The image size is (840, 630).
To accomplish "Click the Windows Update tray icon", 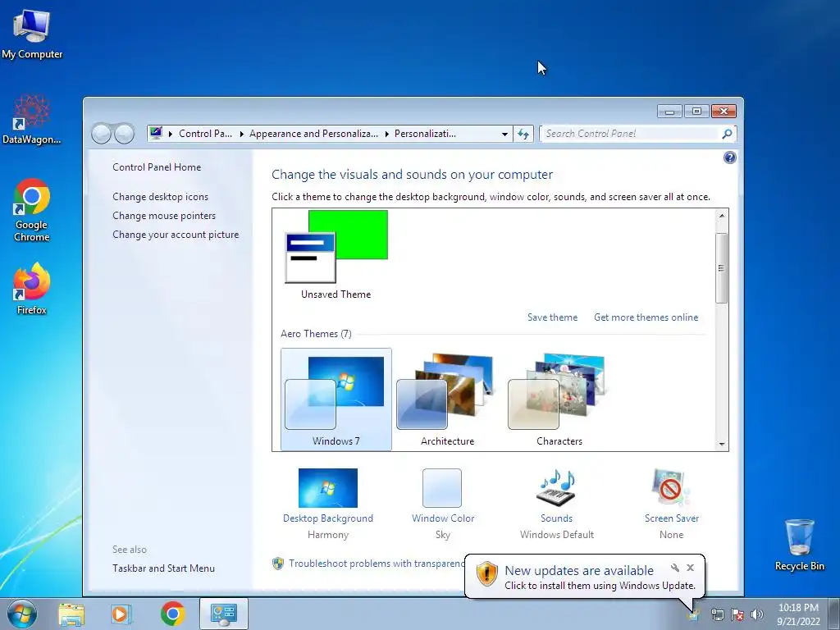I will 693,614.
